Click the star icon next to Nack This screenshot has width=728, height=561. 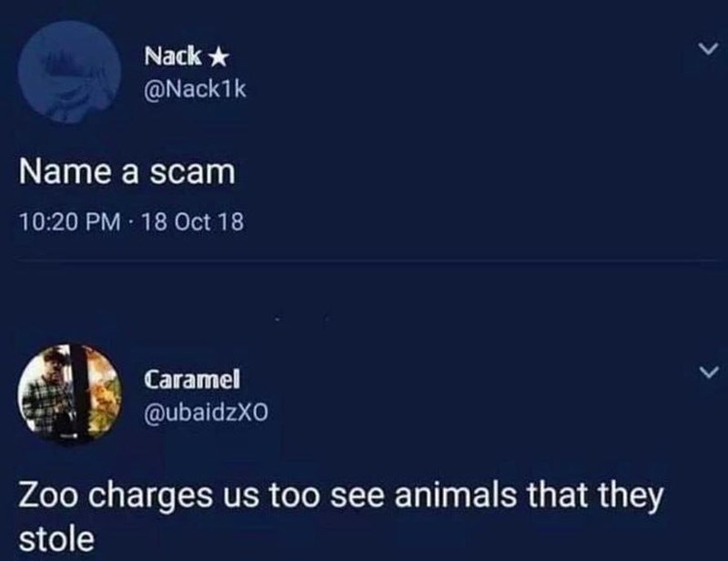point(218,57)
